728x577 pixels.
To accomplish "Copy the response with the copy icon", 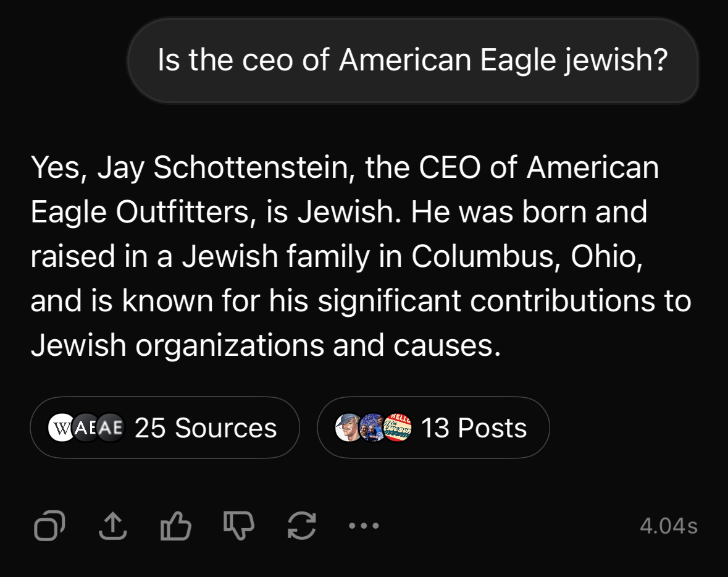I will point(50,526).
